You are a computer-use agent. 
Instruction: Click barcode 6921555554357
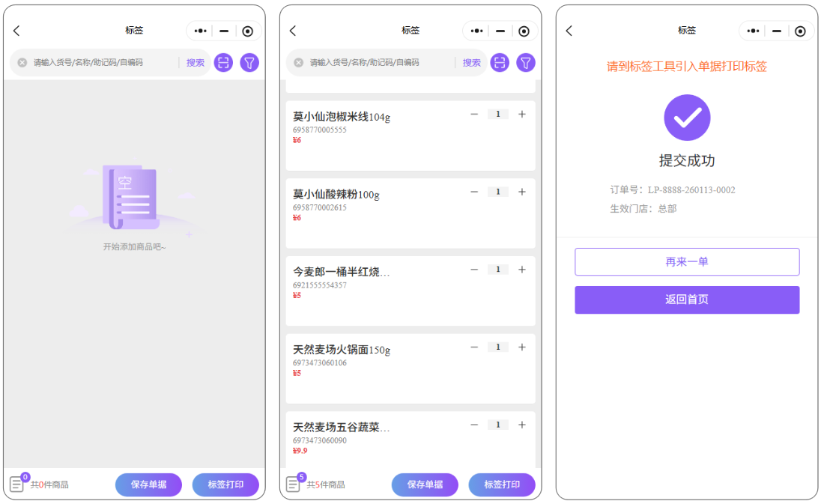[319, 285]
